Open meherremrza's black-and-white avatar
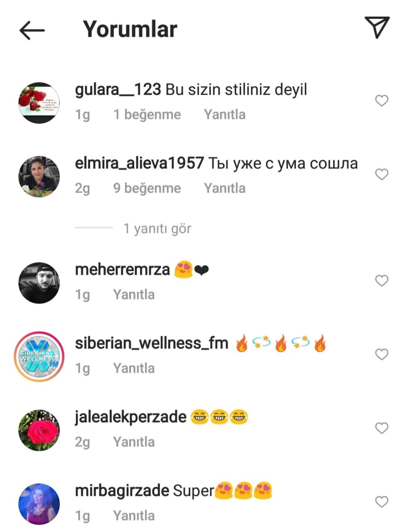The image size is (414, 532). 39,283
